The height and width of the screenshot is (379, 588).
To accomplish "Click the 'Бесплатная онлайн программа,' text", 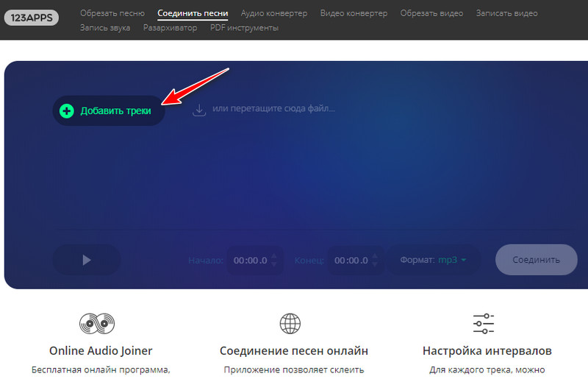I will pyautogui.click(x=101, y=370).
